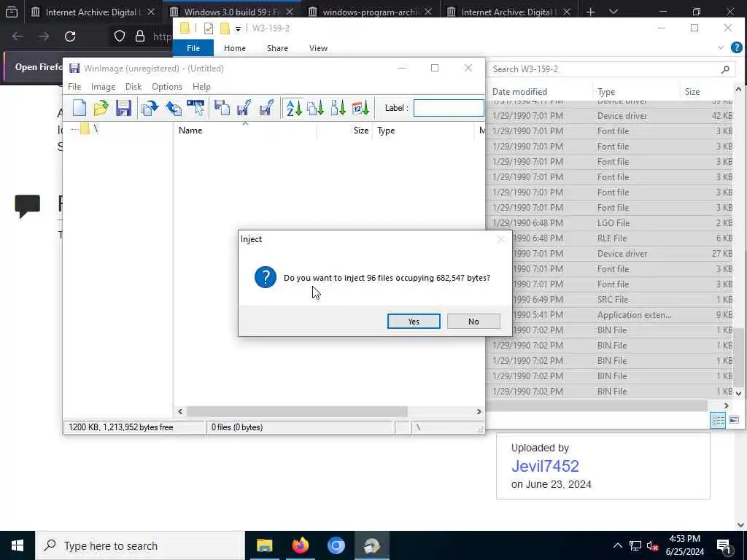Go back in Firefox

point(18,36)
